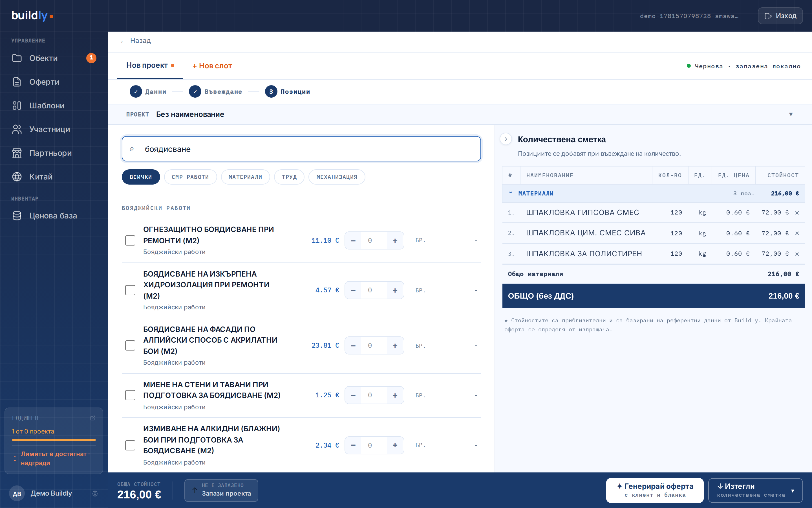
Task: Go to the Данни step
Action: coord(148,92)
